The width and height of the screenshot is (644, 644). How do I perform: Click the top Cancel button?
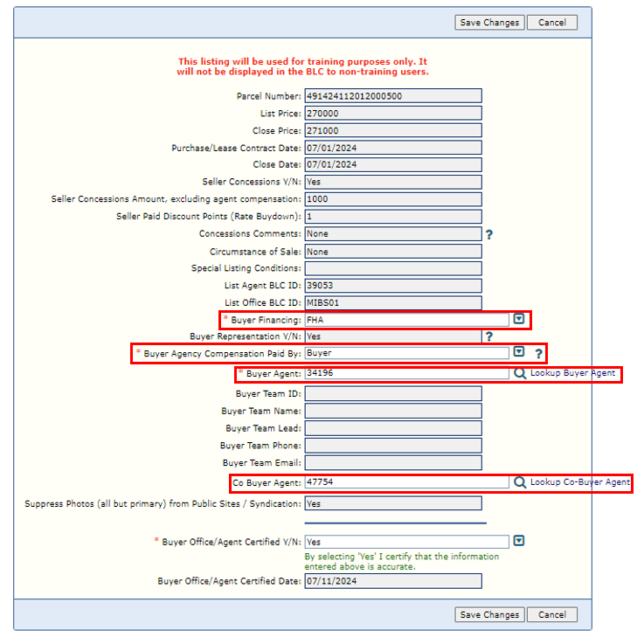pos(552,23)
